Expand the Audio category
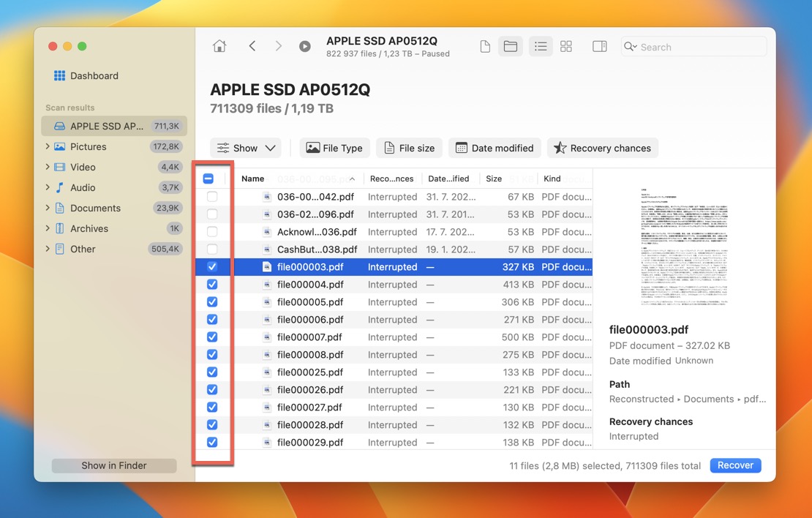Viewport: 812px width, 518px height. click(x=48, y=187)
